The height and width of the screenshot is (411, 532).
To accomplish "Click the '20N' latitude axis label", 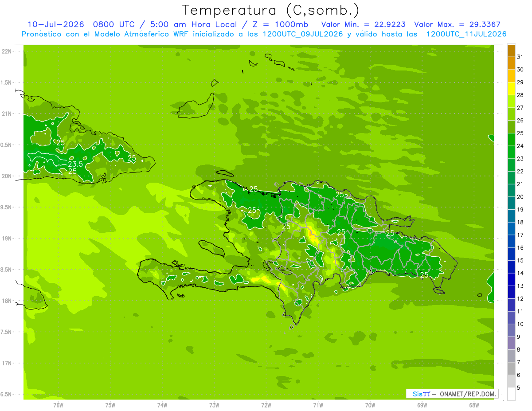I will (7, 176).
